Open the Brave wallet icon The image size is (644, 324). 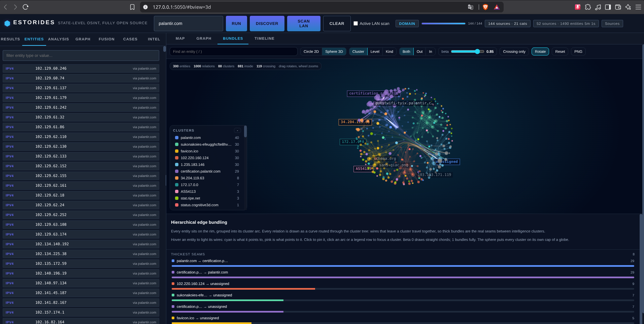click(x=618, y=7)
